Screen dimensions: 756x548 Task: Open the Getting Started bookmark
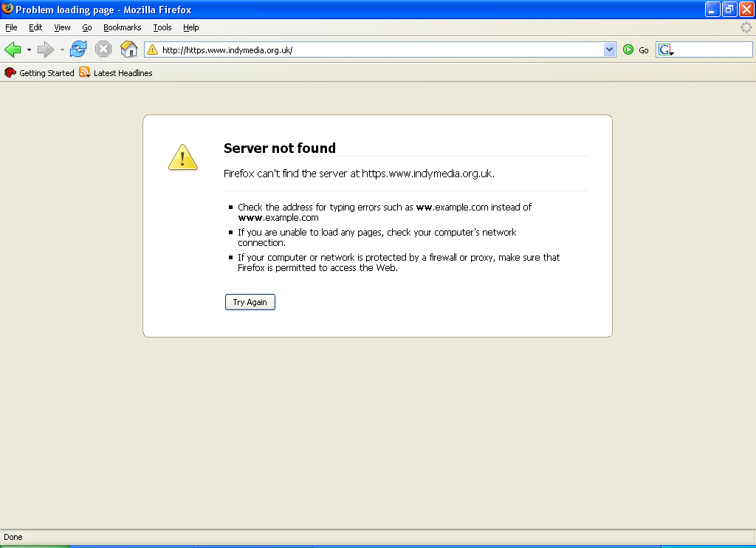[40, 73]
